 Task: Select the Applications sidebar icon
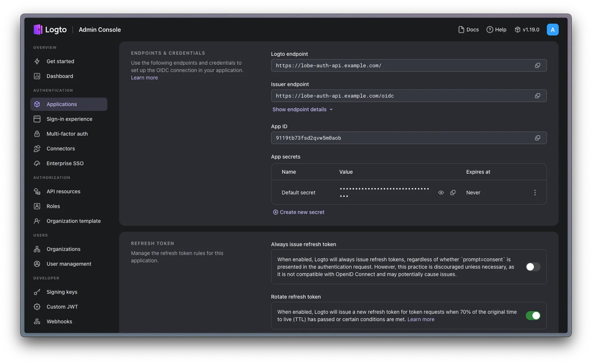(x=37, y=104)
